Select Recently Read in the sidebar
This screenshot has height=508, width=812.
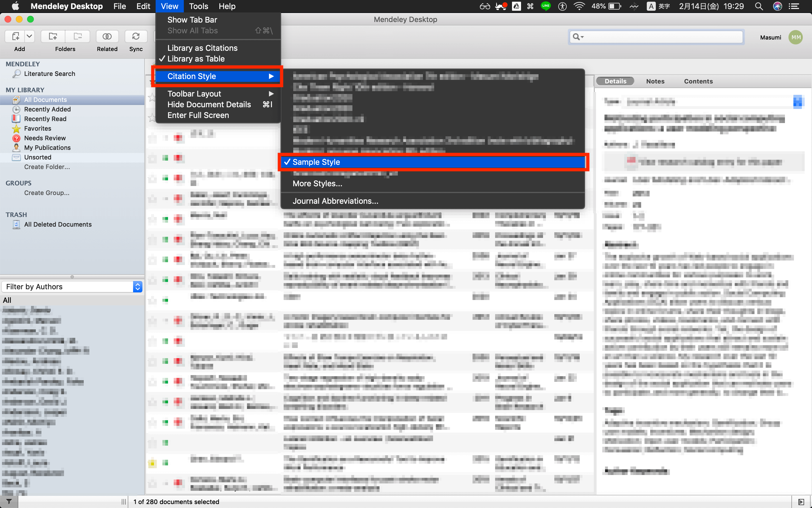coord(45,119)
